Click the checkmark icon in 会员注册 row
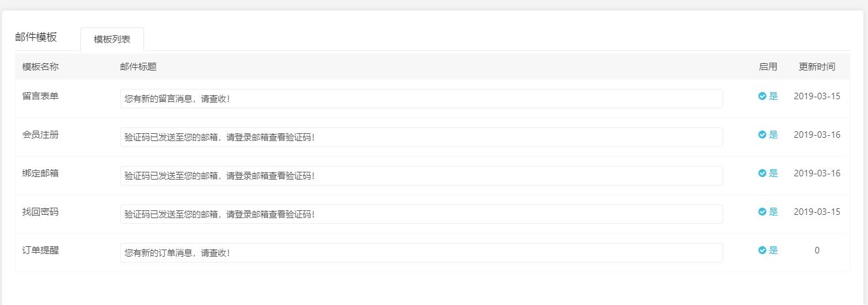This screenshot has width=868, height=305. [762, 135]
